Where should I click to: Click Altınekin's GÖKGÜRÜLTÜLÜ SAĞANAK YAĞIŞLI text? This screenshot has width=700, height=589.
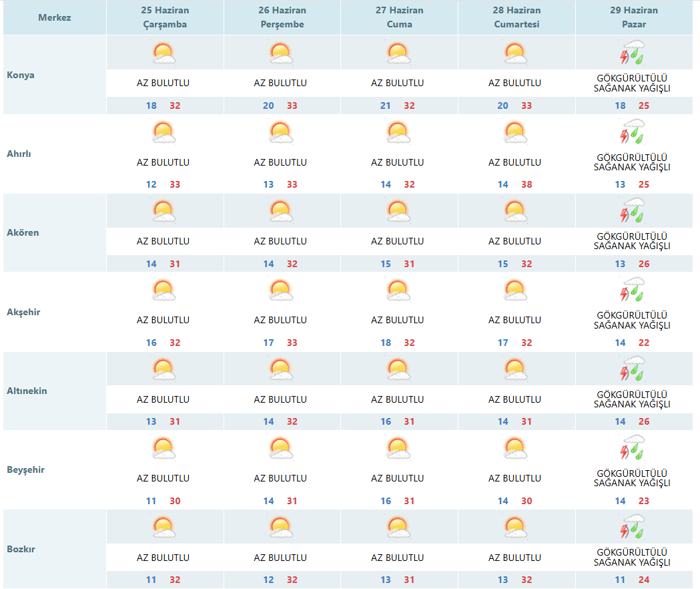(632, 399)
